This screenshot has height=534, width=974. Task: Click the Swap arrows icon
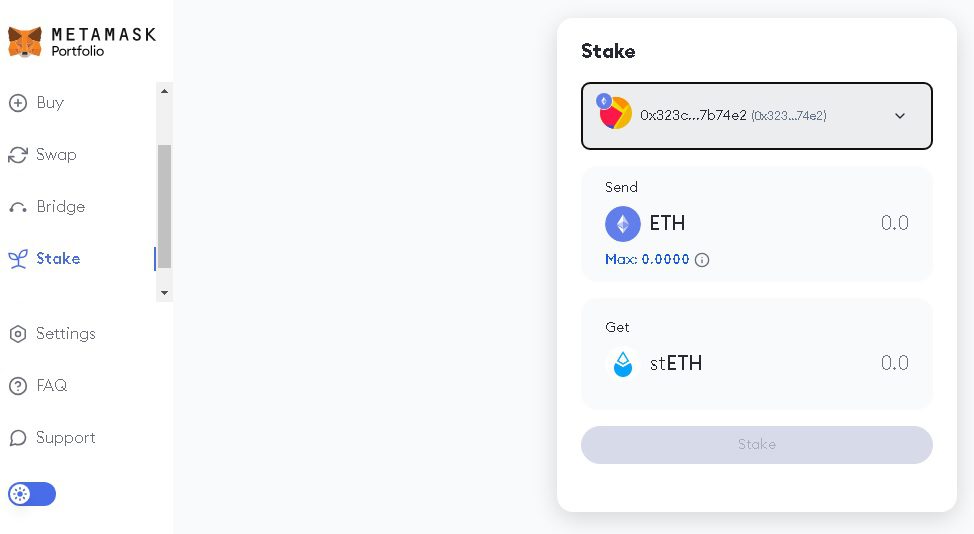(x=18, y=155)
